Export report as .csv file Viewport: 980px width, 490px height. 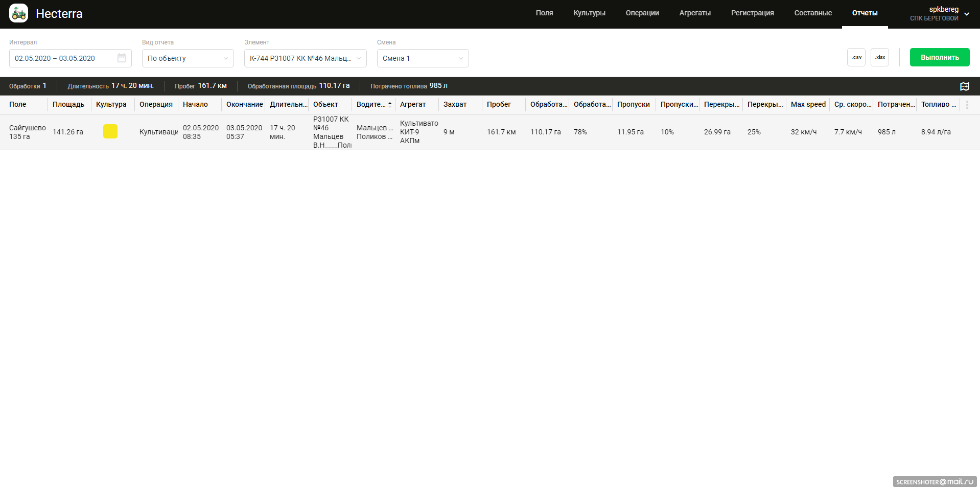click(856, 57)
